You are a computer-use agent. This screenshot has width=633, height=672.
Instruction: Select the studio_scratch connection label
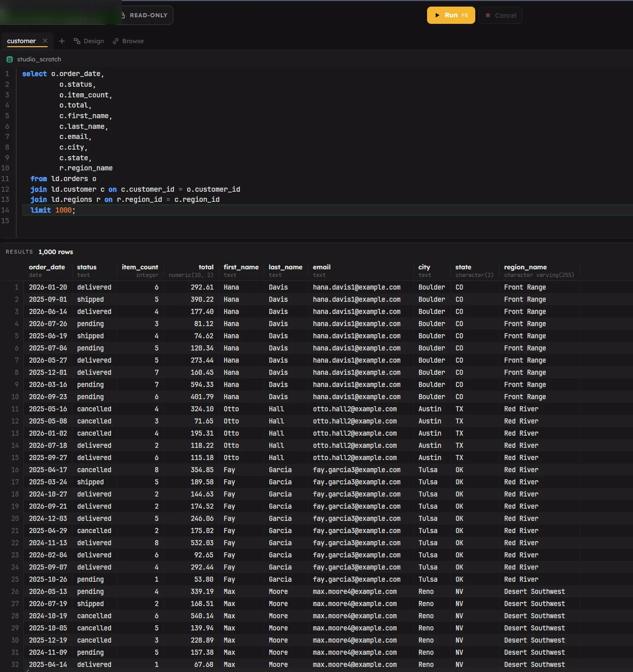click(x=39, y=59)
